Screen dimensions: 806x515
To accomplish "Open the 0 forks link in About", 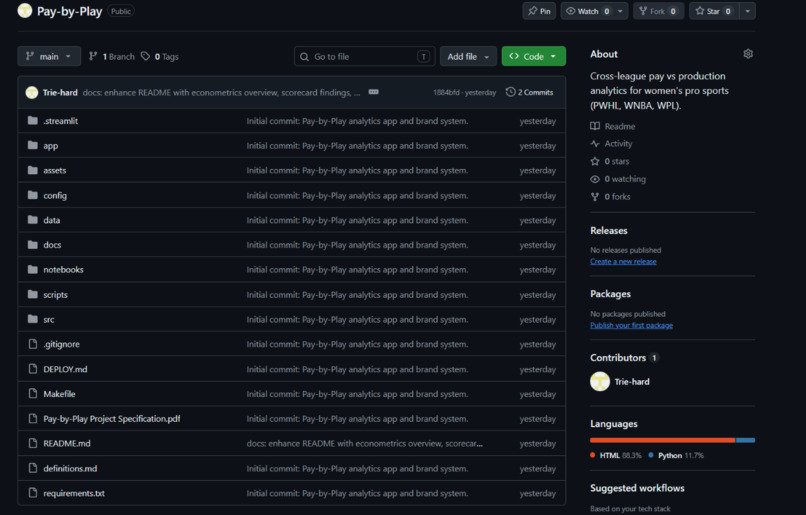I will (x=611, y=196).
